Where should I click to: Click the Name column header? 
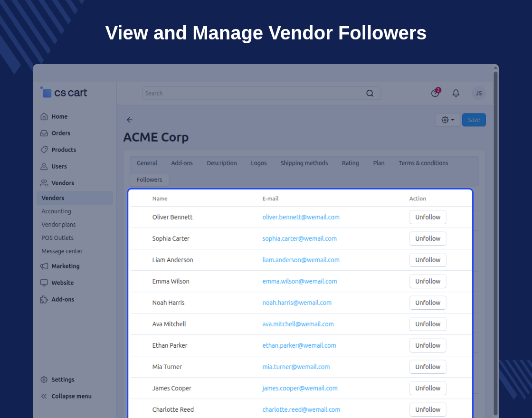point(160,199)
